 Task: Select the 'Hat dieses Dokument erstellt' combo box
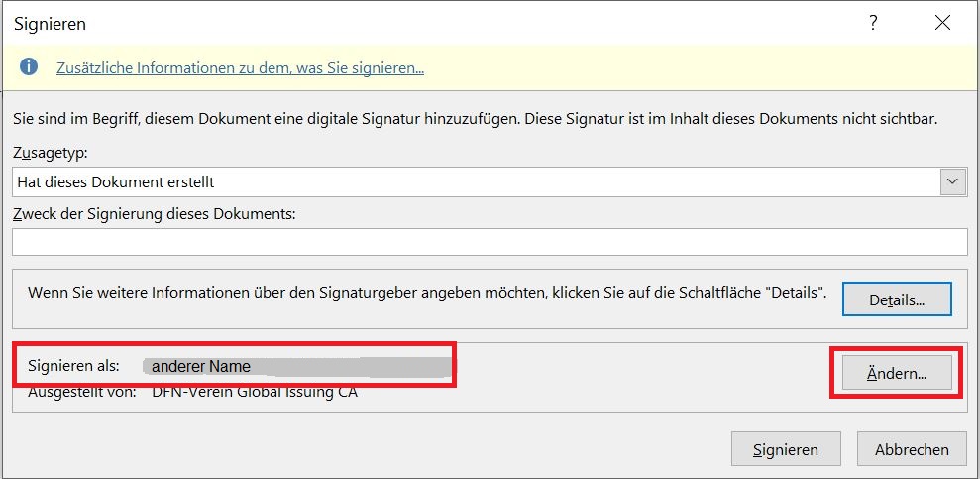coord(476,181)
